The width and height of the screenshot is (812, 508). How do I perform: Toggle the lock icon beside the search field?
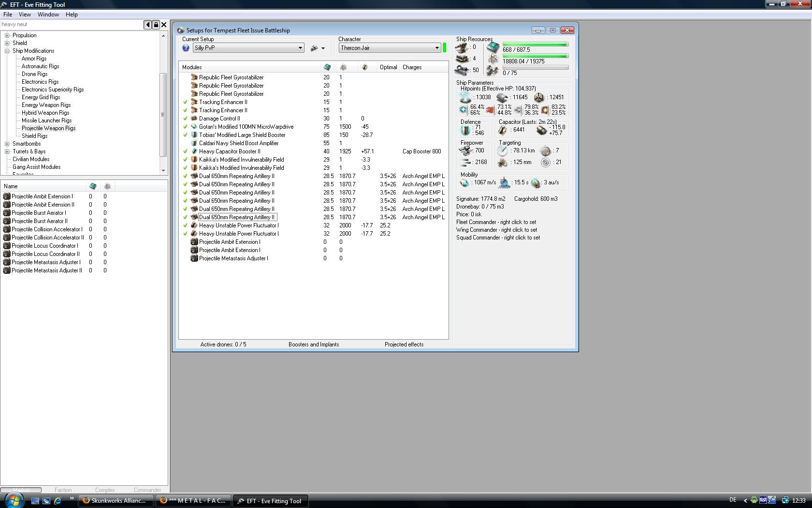(156, 25)
